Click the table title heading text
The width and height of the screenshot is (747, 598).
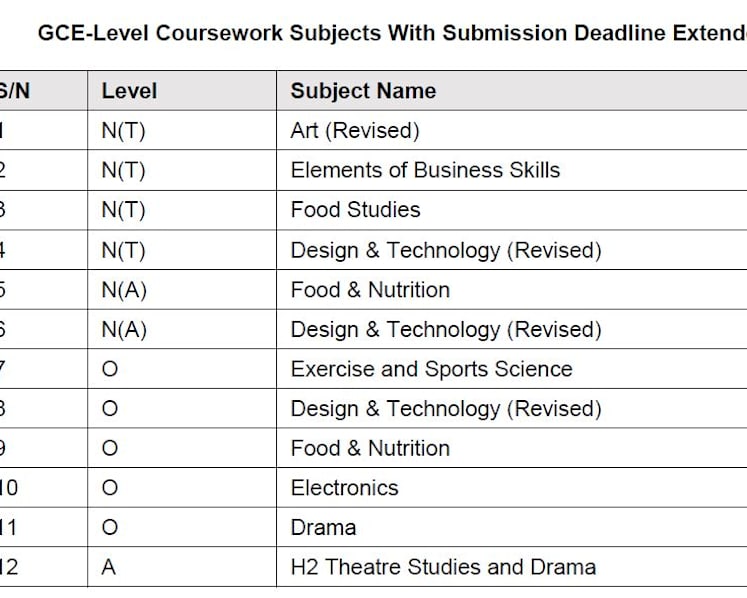pyautogui.click(x=392, y=33)
